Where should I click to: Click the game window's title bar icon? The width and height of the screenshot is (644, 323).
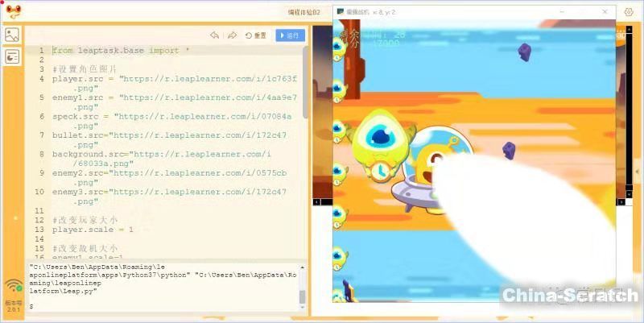tap(341, 12)
